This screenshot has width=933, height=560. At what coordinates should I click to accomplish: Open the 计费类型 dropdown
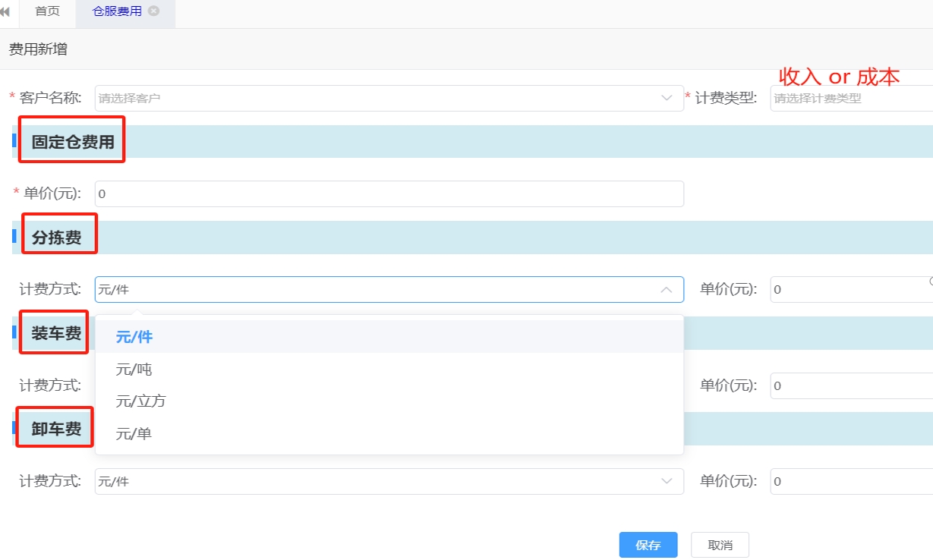[x=850, y=98]
